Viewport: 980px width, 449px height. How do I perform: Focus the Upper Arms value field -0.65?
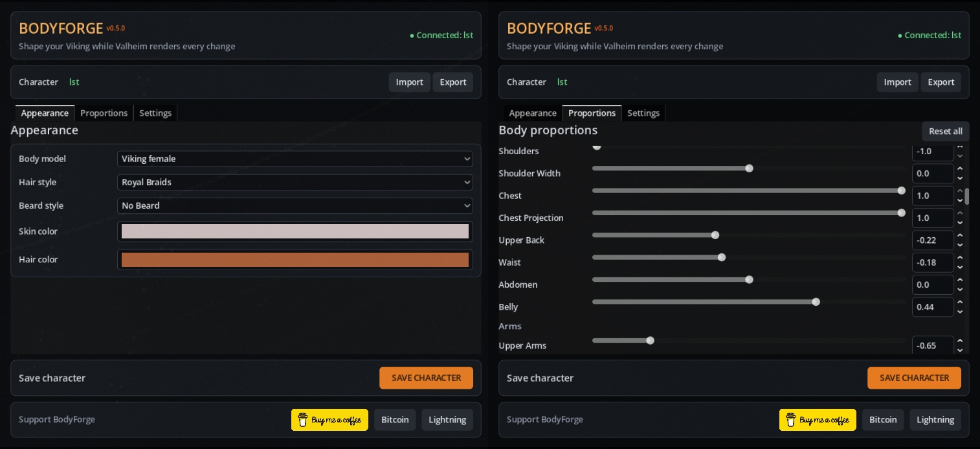tap(933, 345)
